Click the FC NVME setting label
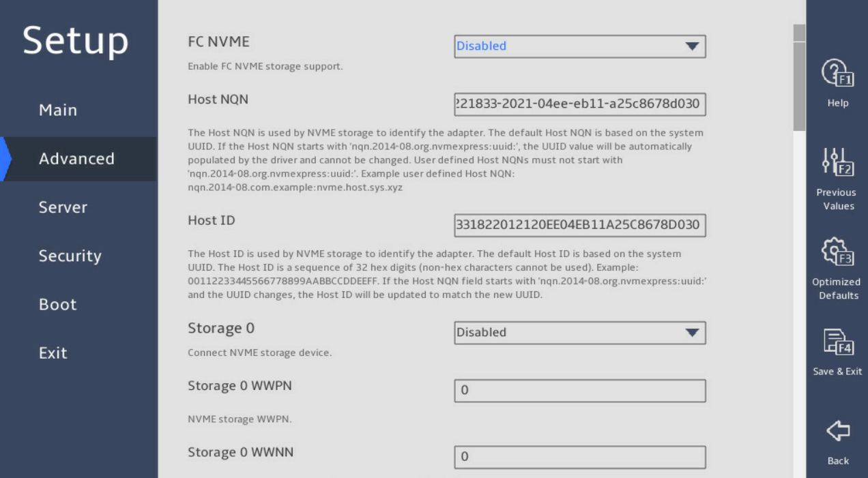The height and width of the screenshot is (478, 868). tap(218, 42)
